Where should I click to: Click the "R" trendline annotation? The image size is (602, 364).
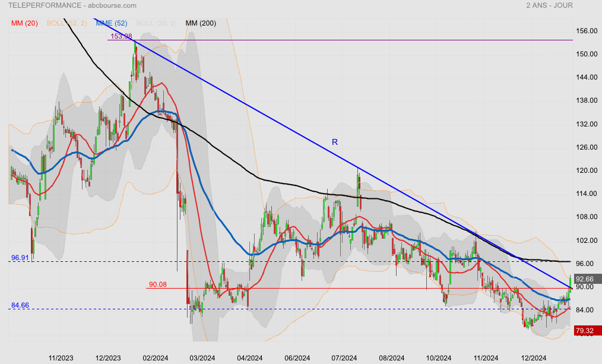[335, 142]
